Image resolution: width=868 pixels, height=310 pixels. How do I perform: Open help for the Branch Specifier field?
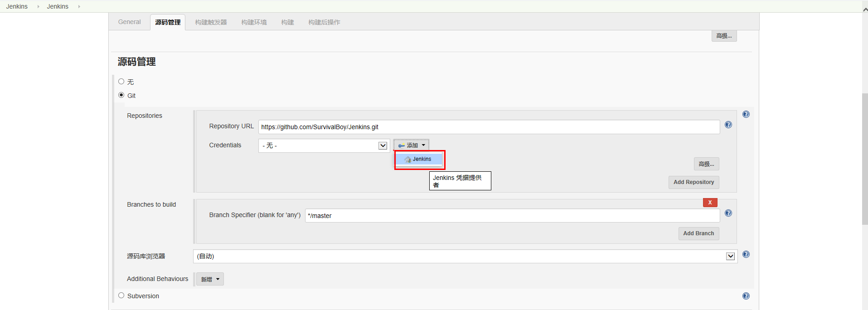(728, 213)
